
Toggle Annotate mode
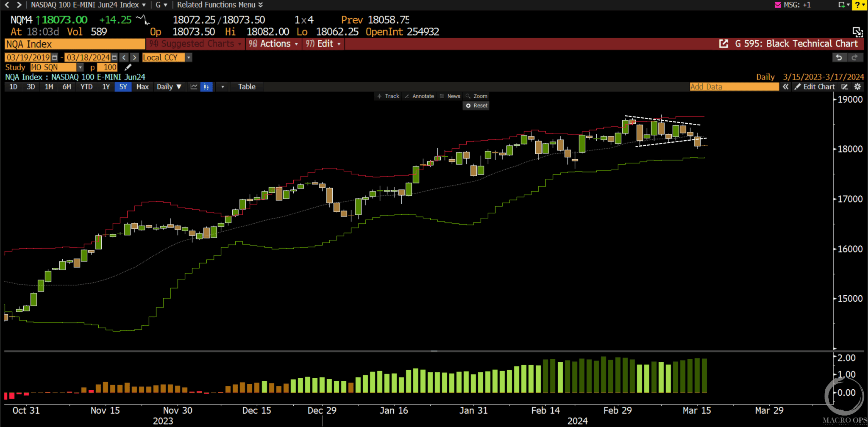pos(420,96)
